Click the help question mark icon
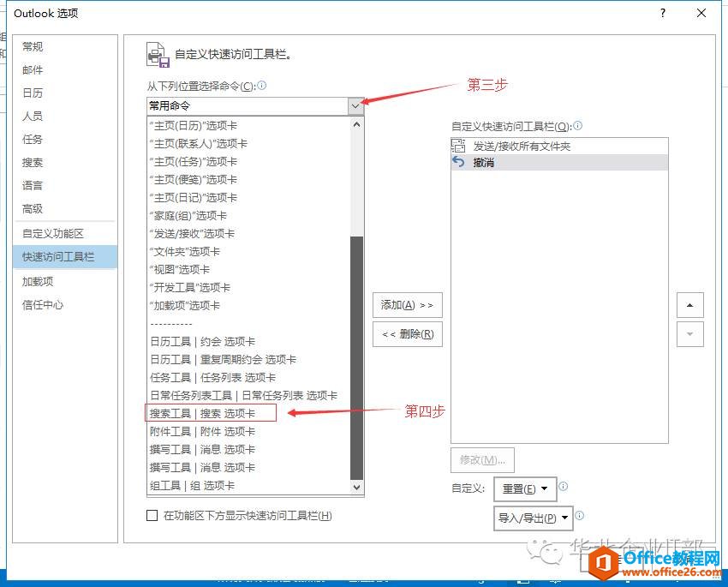The image size is (728, 587). (663, 13)
